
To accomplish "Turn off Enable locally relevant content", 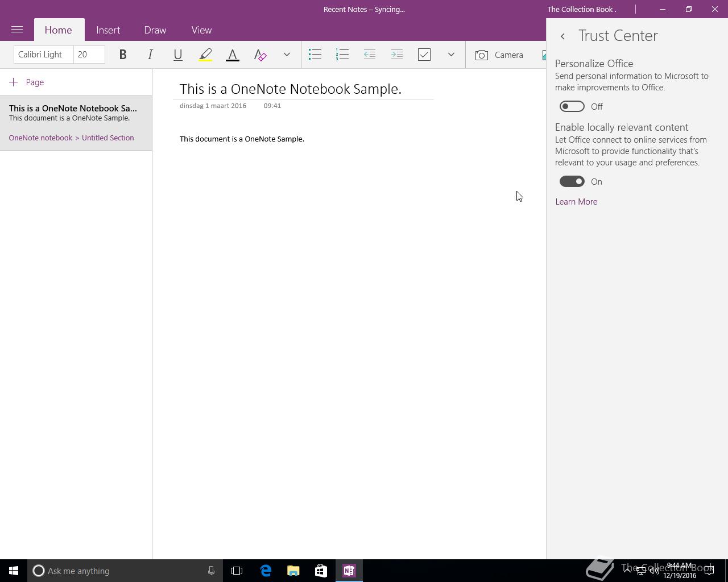I will pyautogui.click(x=572, y=181).
